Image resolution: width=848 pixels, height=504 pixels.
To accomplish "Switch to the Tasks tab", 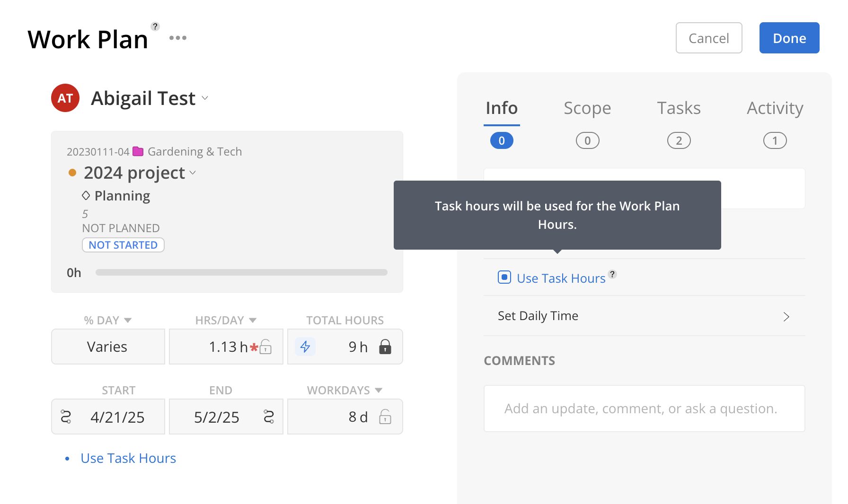I will tap(679, 108).
